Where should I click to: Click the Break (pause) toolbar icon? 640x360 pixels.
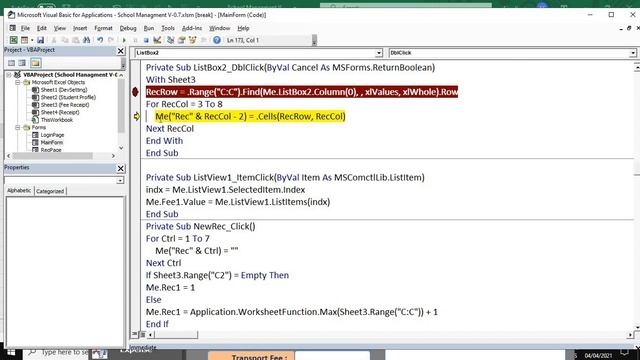135,40
